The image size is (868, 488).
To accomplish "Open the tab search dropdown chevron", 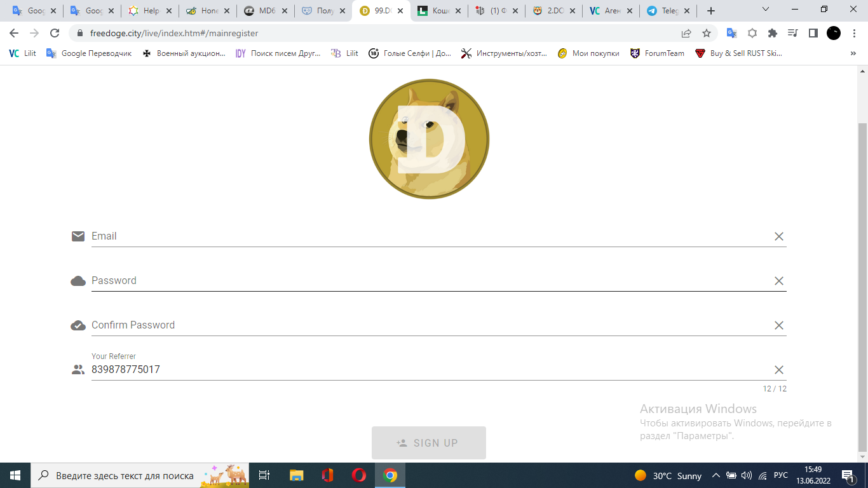I will 766,10.
